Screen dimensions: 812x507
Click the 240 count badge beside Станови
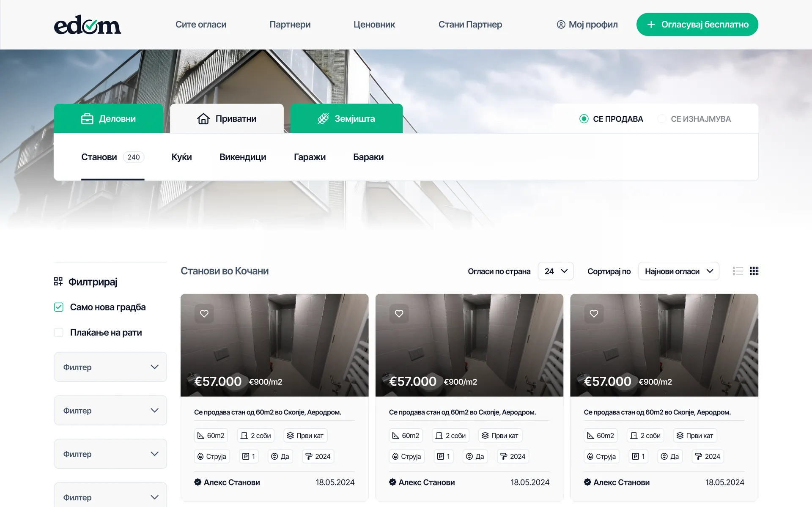[x=134, y=157]
